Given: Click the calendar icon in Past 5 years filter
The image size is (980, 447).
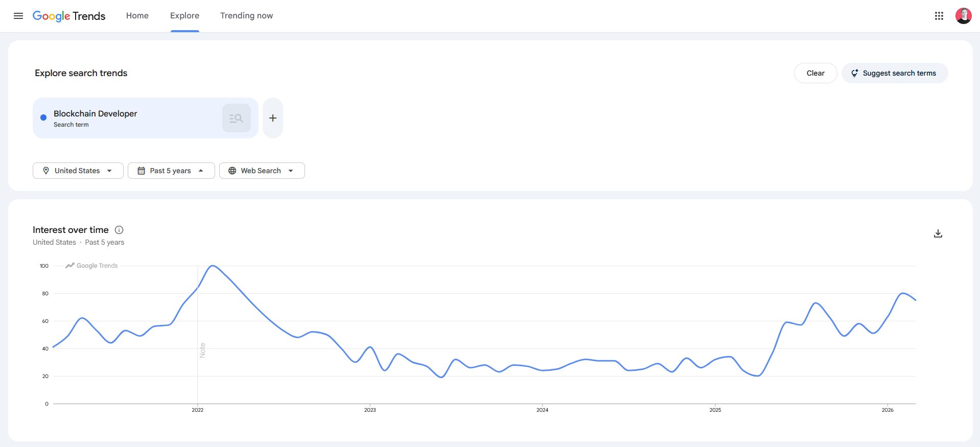Looking at the screenshot, I should point(142,171).
